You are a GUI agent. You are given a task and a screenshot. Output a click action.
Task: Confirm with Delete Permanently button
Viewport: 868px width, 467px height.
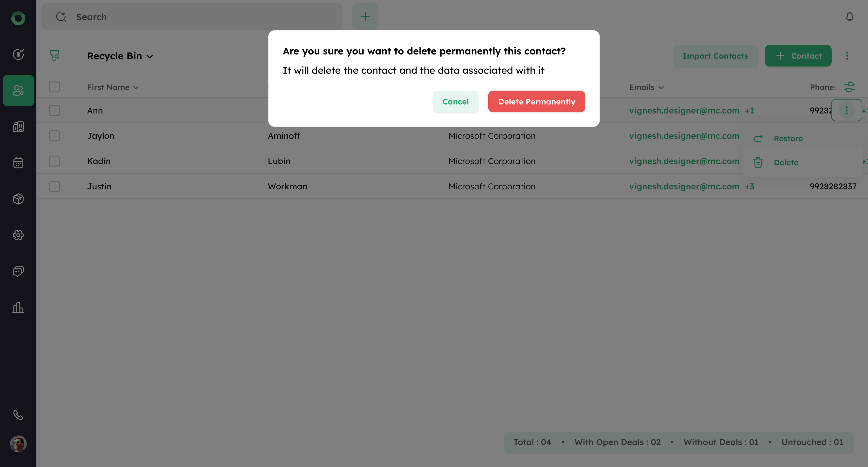(x=536, y=101)
